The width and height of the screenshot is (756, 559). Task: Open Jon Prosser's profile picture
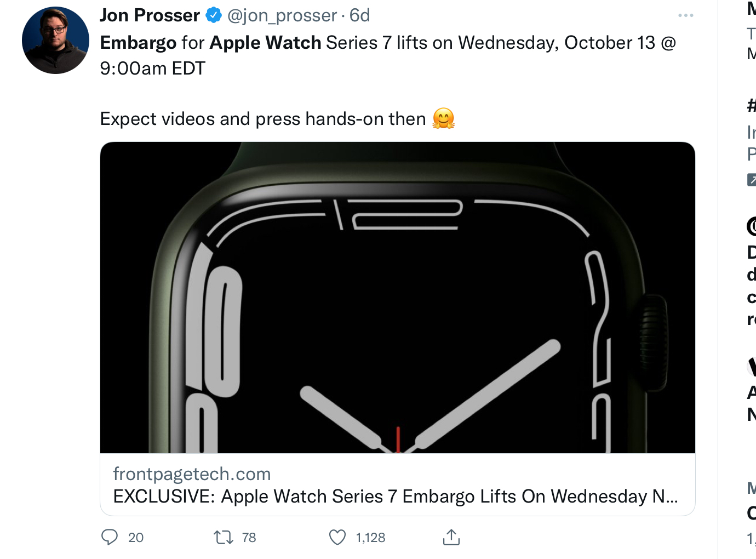[55, 41]
